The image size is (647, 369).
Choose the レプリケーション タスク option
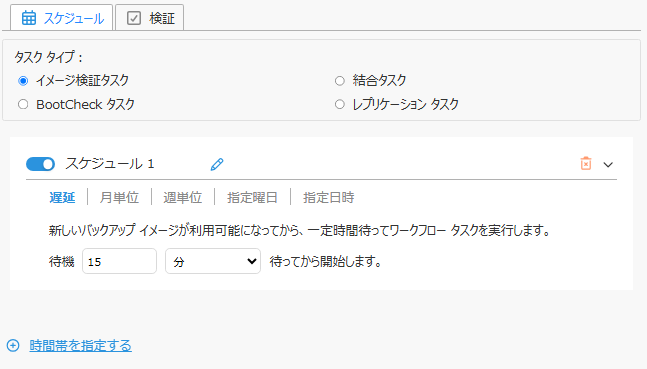click(x=340, y=104)
